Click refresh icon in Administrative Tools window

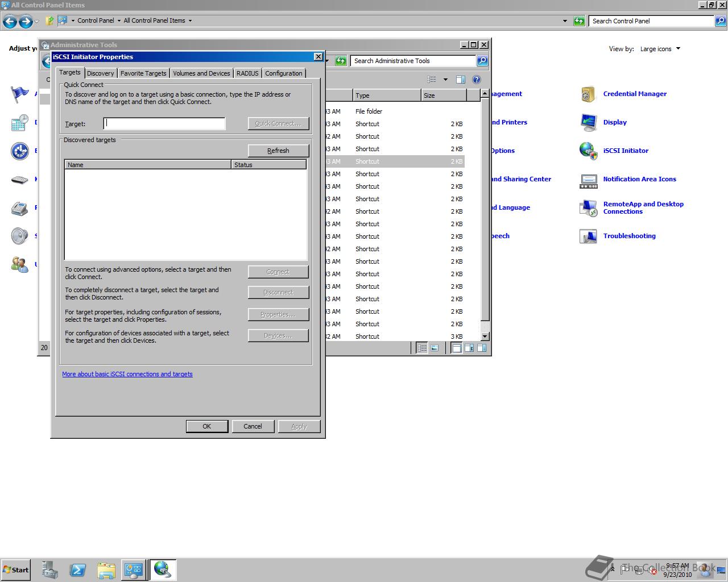[x=341, y=61]
